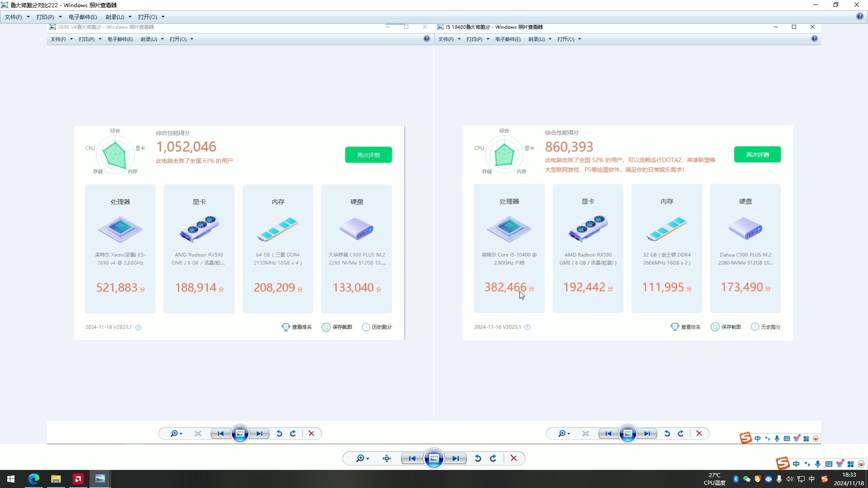Screen dimensions: 868x488
Task: Expand 刻录(U) dropdown in the I5 10400 window
Action: click(550, 39)
